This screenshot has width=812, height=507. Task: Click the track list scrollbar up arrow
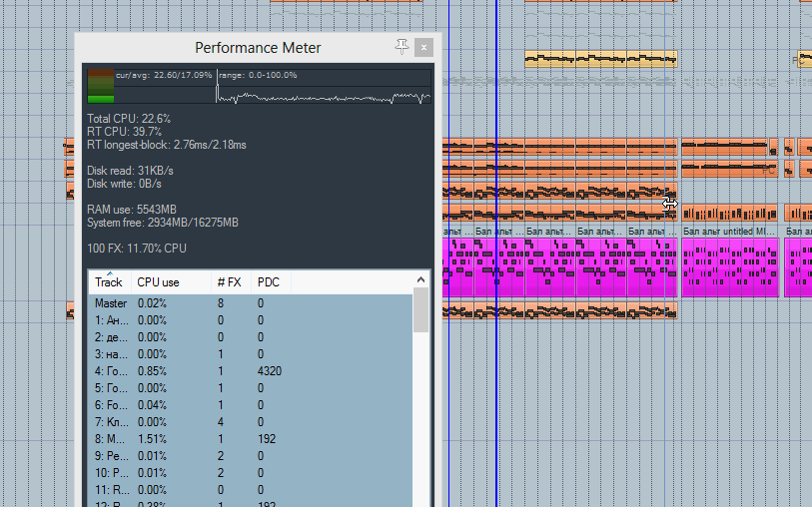pyautogui.click(x=420, y=279)
